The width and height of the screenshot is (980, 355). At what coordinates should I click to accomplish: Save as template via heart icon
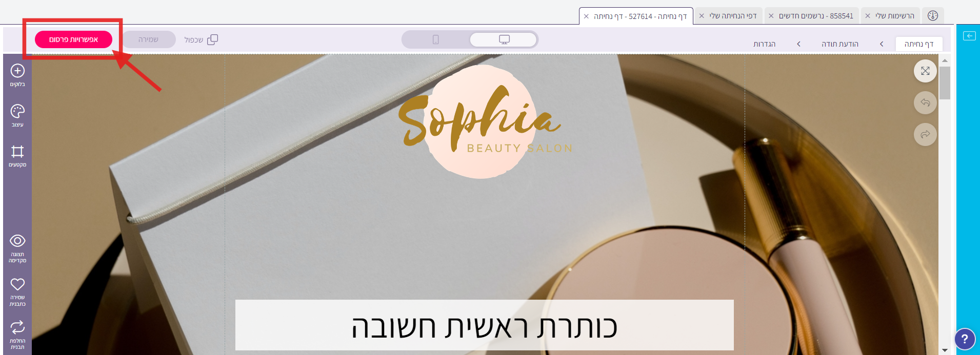(17, 292)
